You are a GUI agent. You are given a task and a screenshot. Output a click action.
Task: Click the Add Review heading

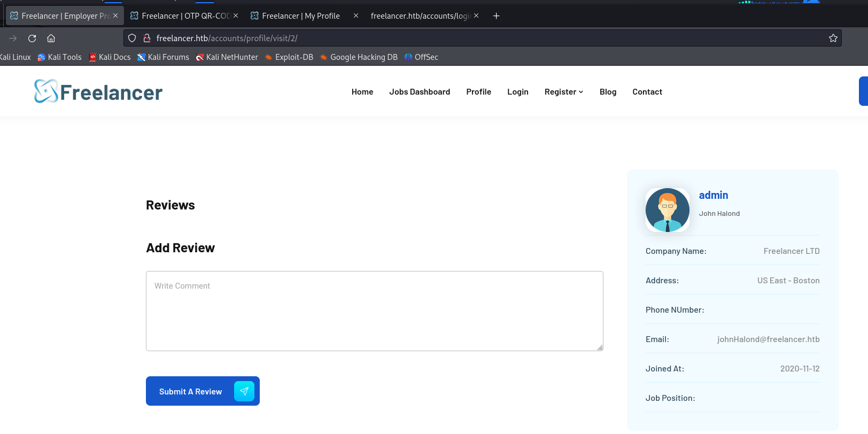click(x=181, y=248)
